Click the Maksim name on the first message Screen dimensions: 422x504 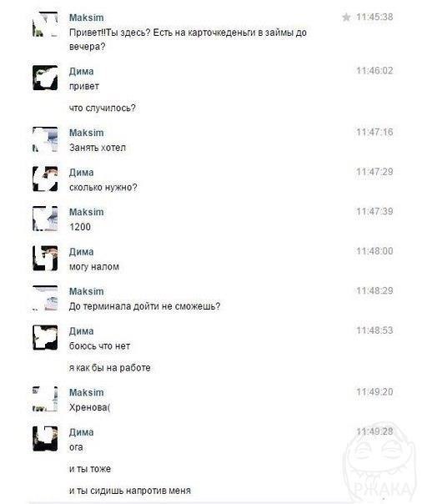coord(87,18)
